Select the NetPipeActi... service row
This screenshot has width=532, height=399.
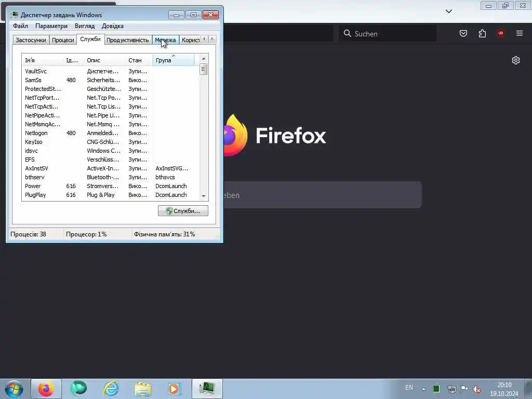tap(111, 115)
